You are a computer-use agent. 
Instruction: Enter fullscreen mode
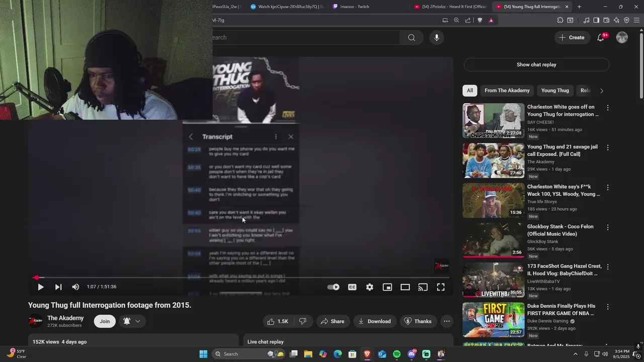(441, 287)
